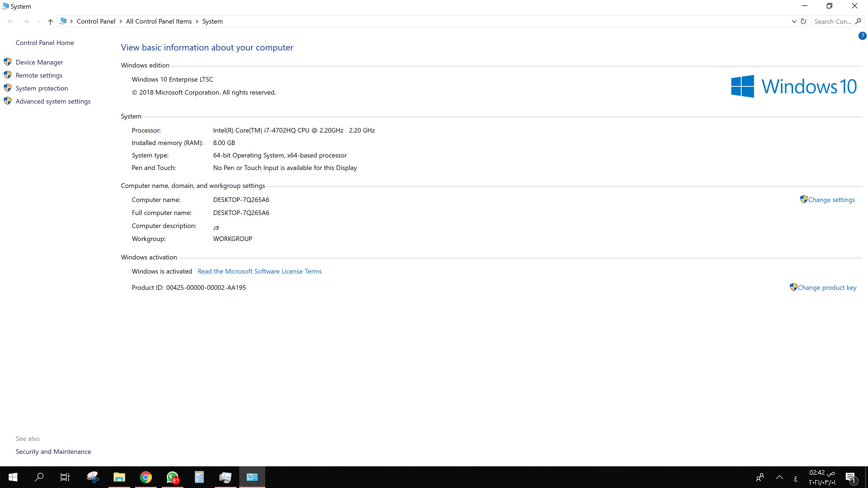The image size is (868, 488).
Task: Click the Workgroup value WORKGROUP
Action: click(232, 239)
